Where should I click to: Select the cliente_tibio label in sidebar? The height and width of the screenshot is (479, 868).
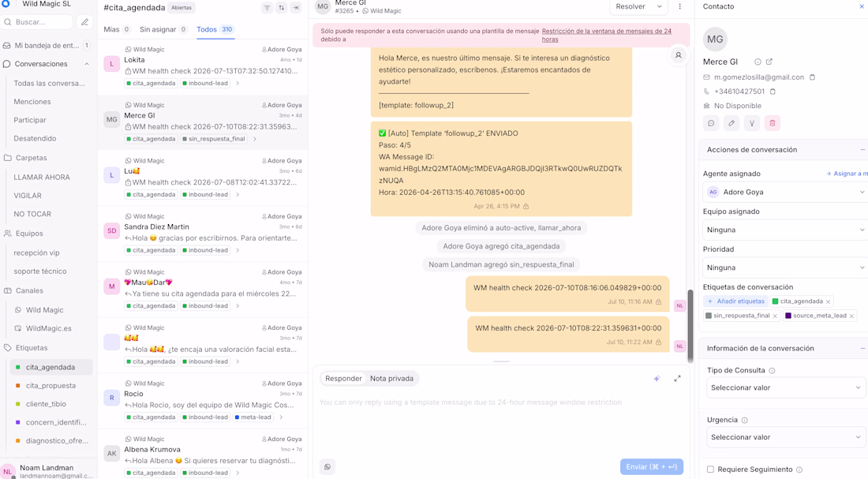pyautogui.click(x=51, y=404)
